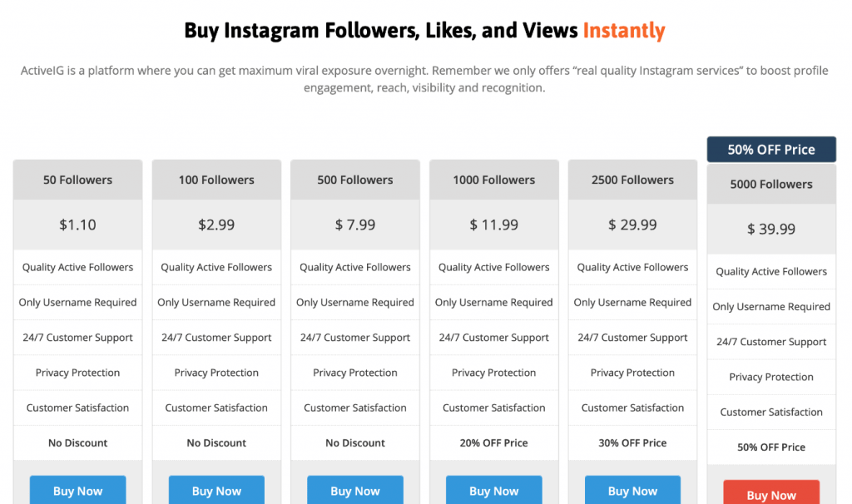Click the 20% OFF Price label

point(493,443)
